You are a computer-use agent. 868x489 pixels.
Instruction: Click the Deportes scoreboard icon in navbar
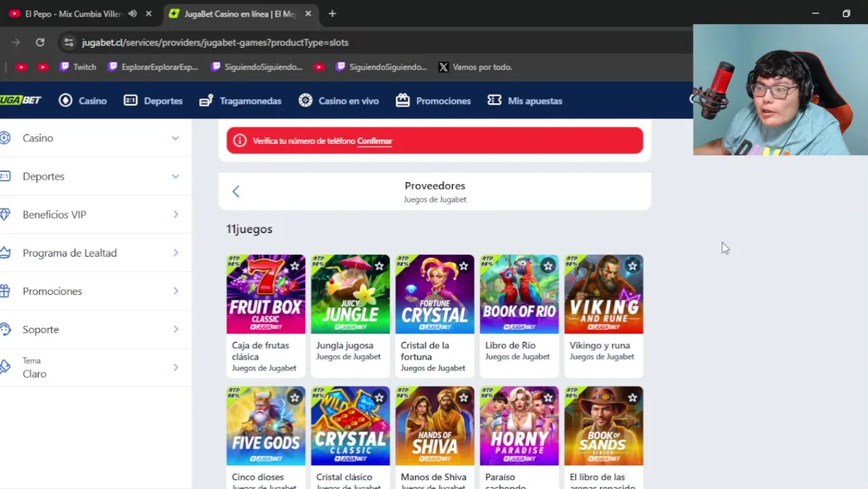tap(130, 101)
